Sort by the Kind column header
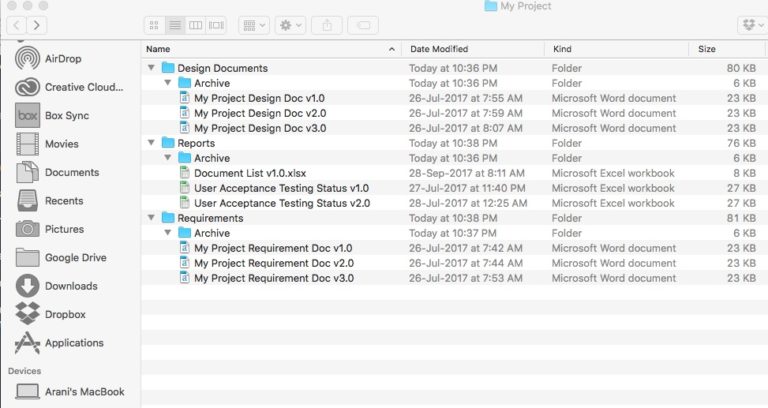The height and width of the screenshot is (408, 768). (x=617, y=49)
